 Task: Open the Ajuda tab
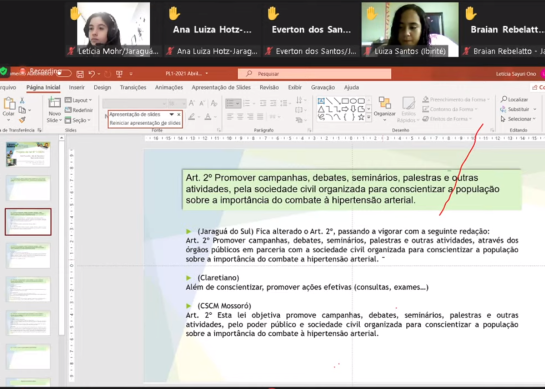pyautogui.click(x=351, y=87)
